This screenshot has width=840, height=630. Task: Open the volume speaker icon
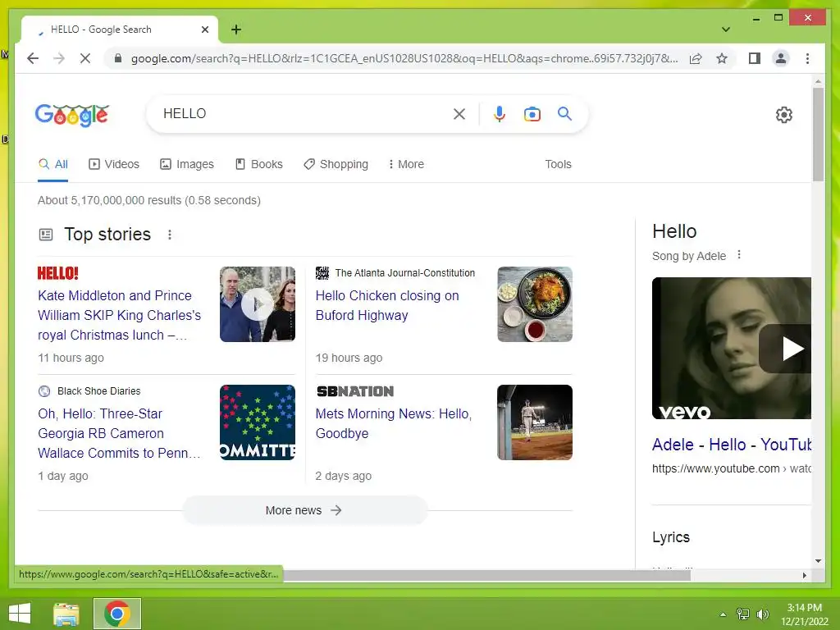coord(762,614)
